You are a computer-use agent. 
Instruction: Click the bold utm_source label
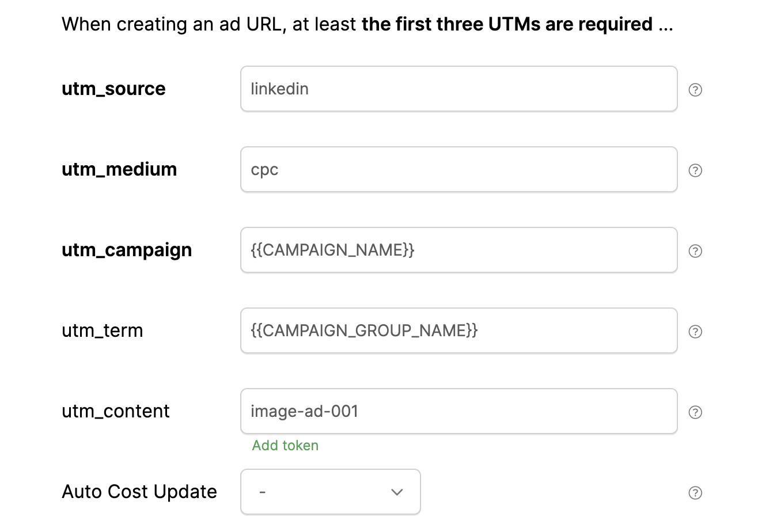point(113,89)
